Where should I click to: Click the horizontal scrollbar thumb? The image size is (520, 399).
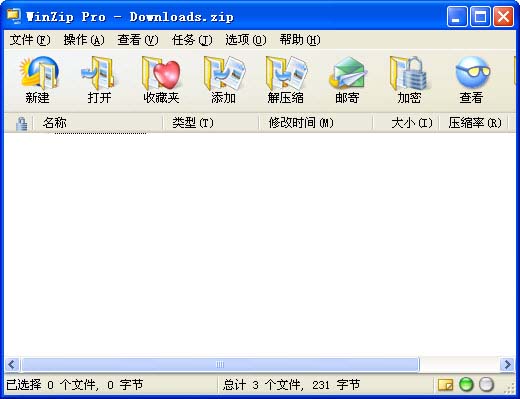coord(220,364)
